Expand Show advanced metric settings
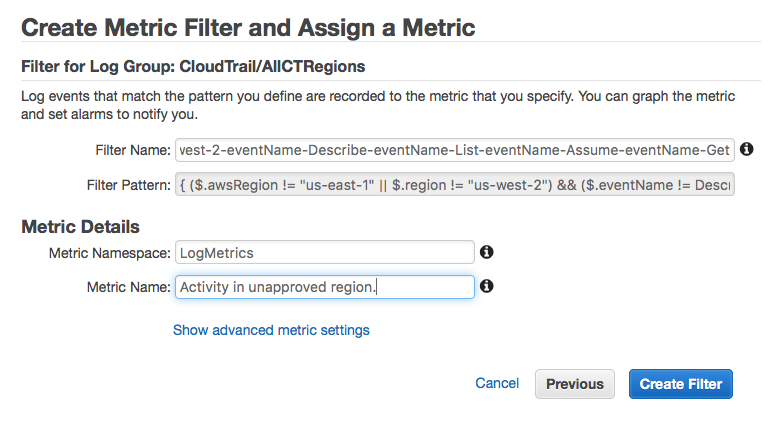The height and width of the screenshot is (426, 776). point(271,330)
